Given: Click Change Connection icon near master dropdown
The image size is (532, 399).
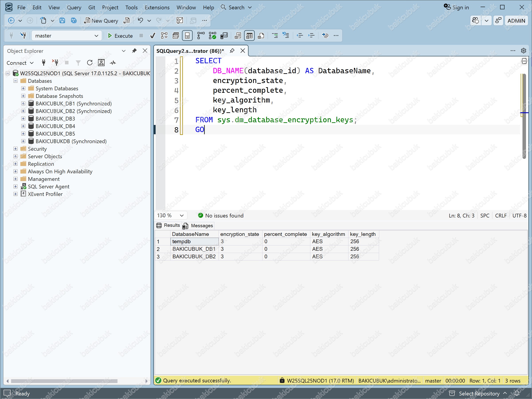Looking at the screenshot, I should 23,36.
